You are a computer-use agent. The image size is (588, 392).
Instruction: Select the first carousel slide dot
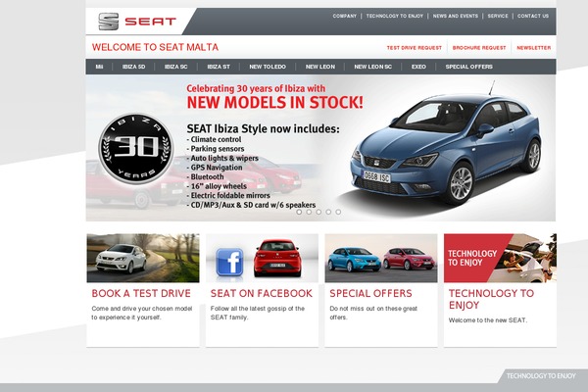(299, 212)
